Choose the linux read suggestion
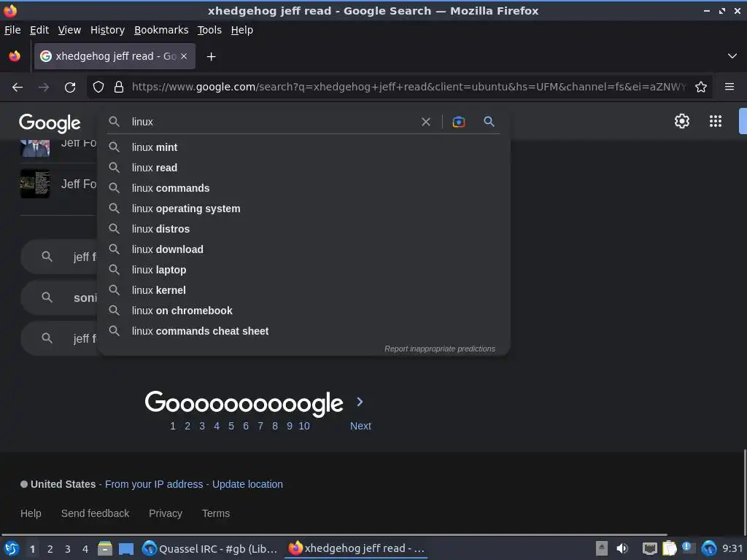Image resolution: width=747 pixels, height=560 pixels. click(303, 168)
